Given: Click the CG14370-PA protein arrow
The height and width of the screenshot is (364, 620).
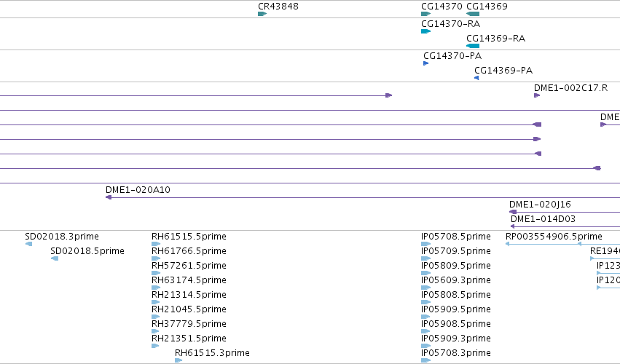Looking at the screenshot, I should [x=426, y=63].
